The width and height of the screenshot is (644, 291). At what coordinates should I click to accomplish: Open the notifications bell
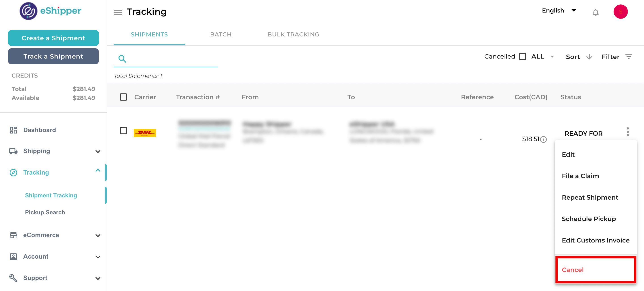[x=595, y=12]
